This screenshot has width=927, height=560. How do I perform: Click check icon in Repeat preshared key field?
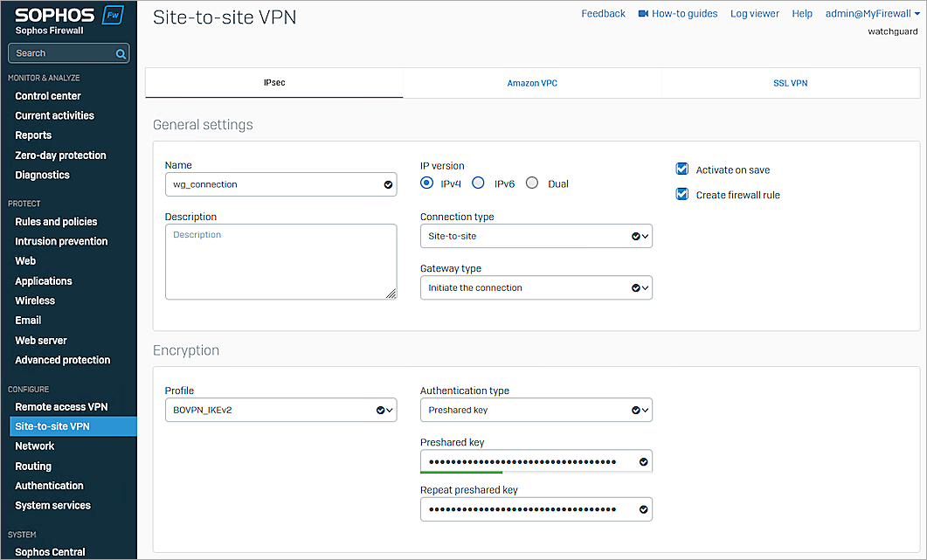click(x=644, y=509)
